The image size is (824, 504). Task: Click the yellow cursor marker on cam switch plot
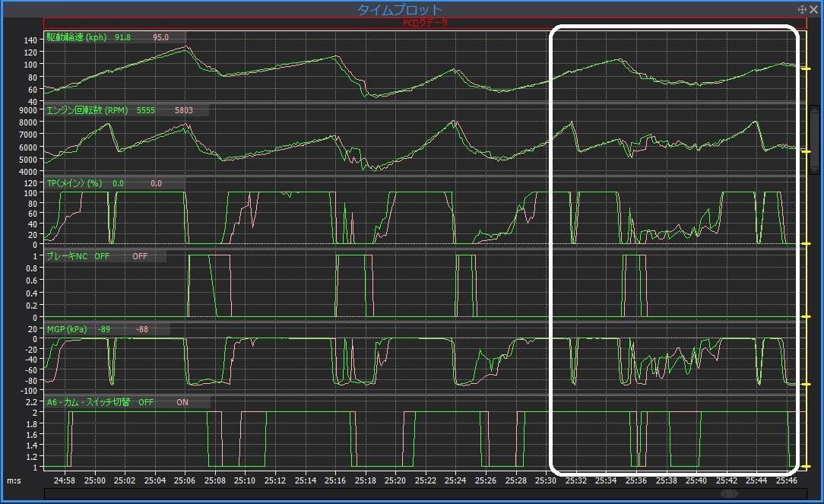(x=805, y=467)
